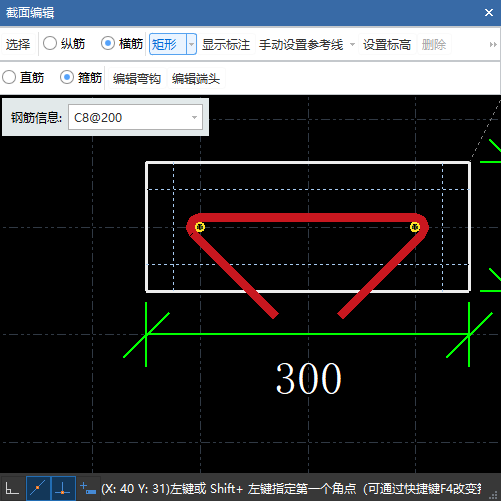The width and height of the screenshot is (501, 501).
Task: Click the red stirrup top bar
Action: 307,218
